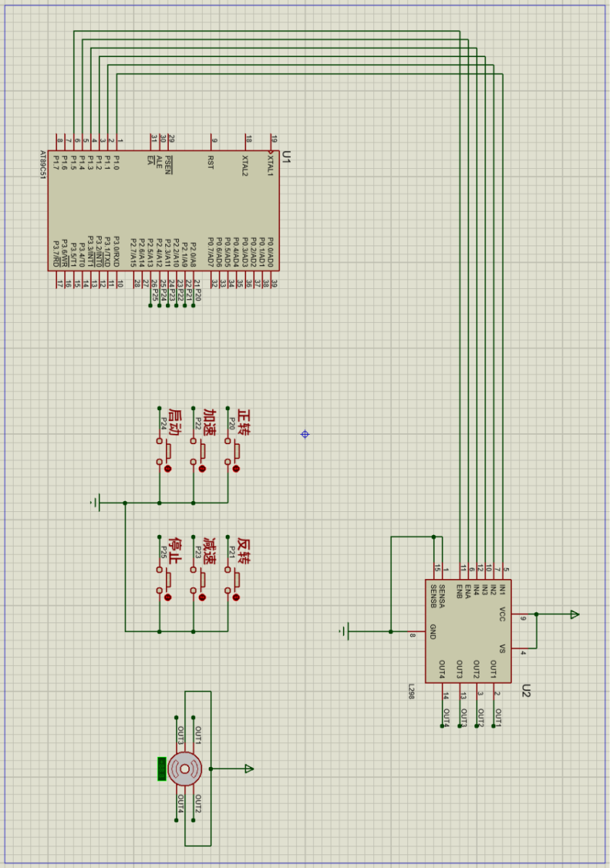Select the L298 driver chip U2 body
610x868 pixels.
click(x=468, y=631)
